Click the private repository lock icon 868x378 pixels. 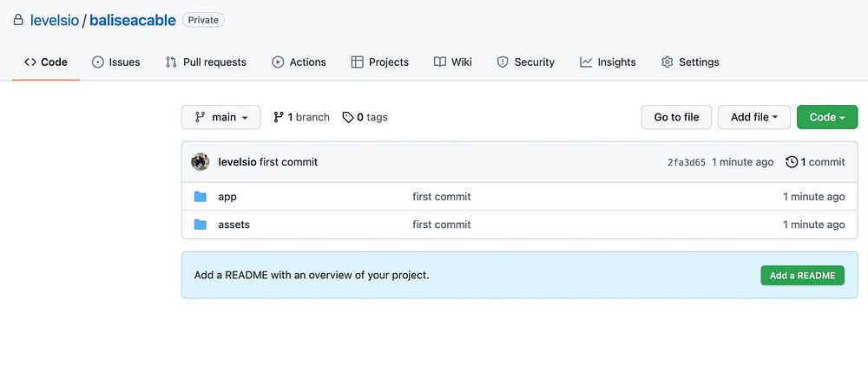pos(18,20)
